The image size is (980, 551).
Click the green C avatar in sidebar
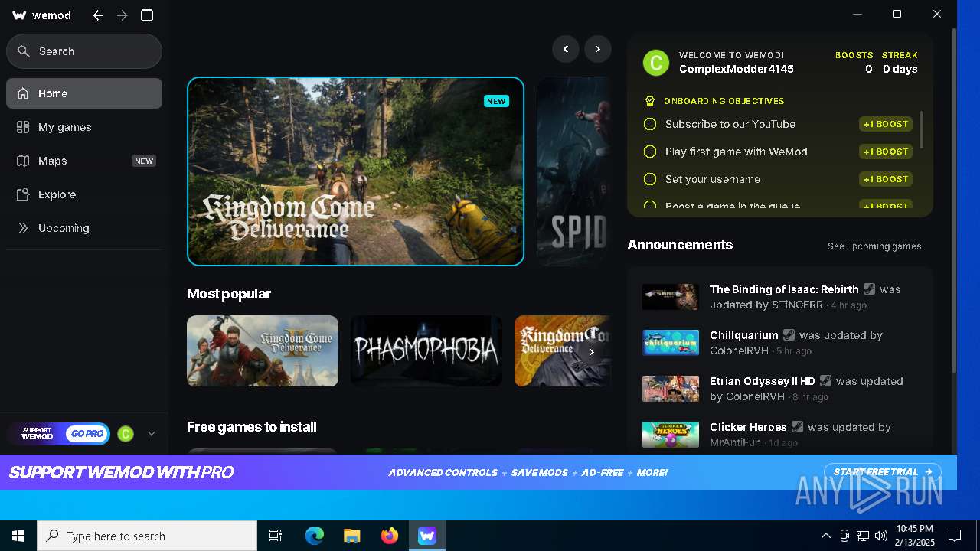point(126,434)
